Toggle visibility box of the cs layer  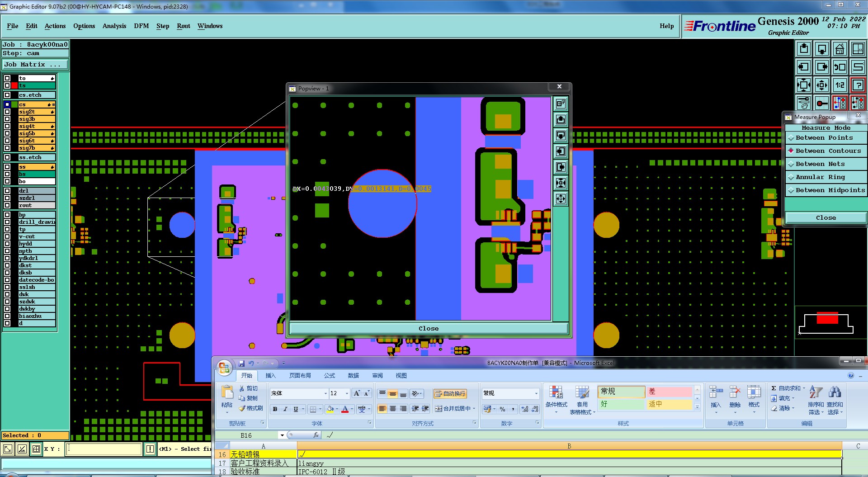click(7, 104)
